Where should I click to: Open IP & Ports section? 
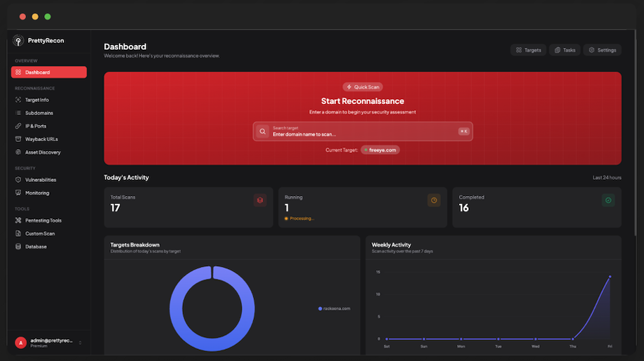[49, 126]
